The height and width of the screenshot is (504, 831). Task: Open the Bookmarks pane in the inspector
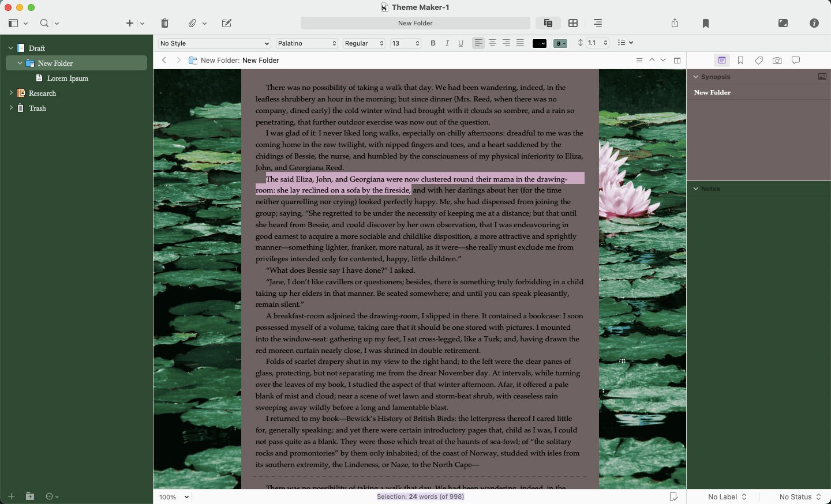pos(740,61)
